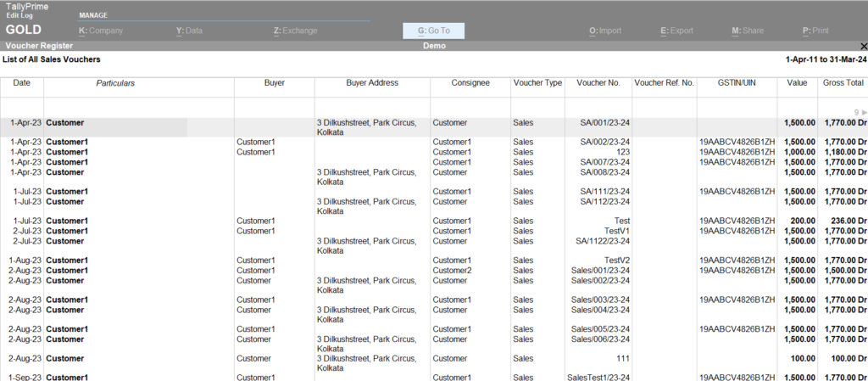Select voucher SalesTest1/23-24 row
The image size is (868, 381).
598,377
